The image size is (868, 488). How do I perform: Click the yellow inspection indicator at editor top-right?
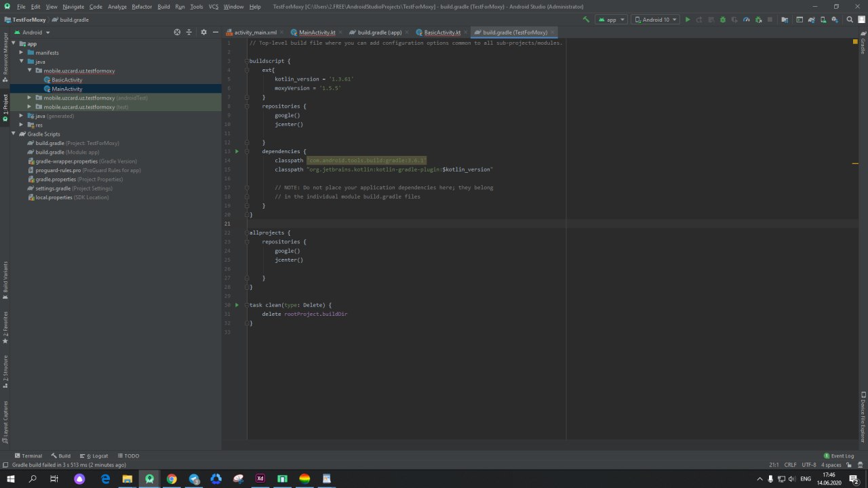pos(855,42)
